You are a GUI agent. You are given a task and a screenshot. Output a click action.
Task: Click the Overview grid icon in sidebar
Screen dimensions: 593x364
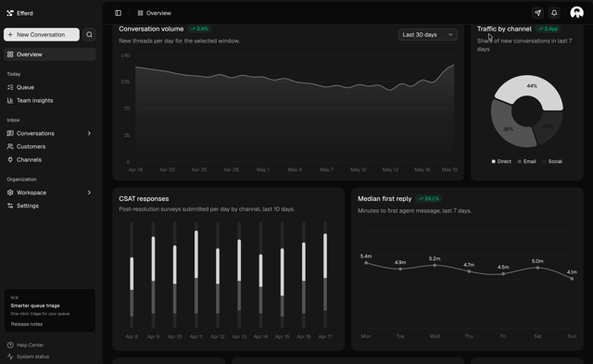coord(10,55)
